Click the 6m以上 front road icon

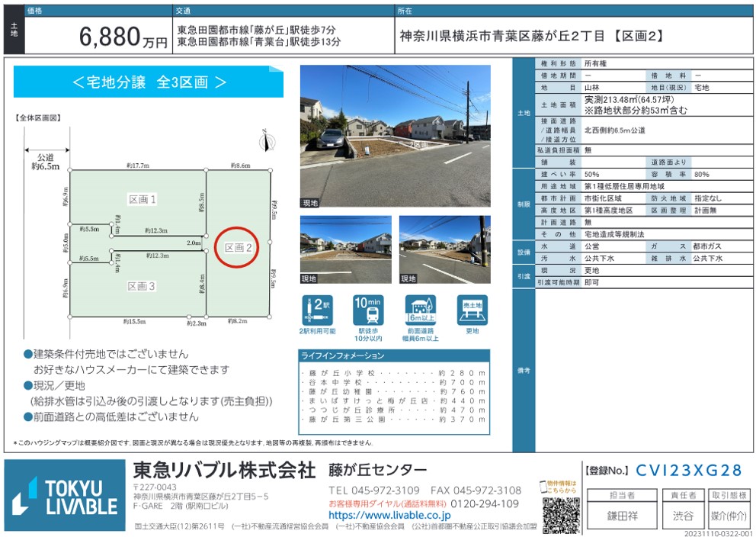tap(421, 310)
